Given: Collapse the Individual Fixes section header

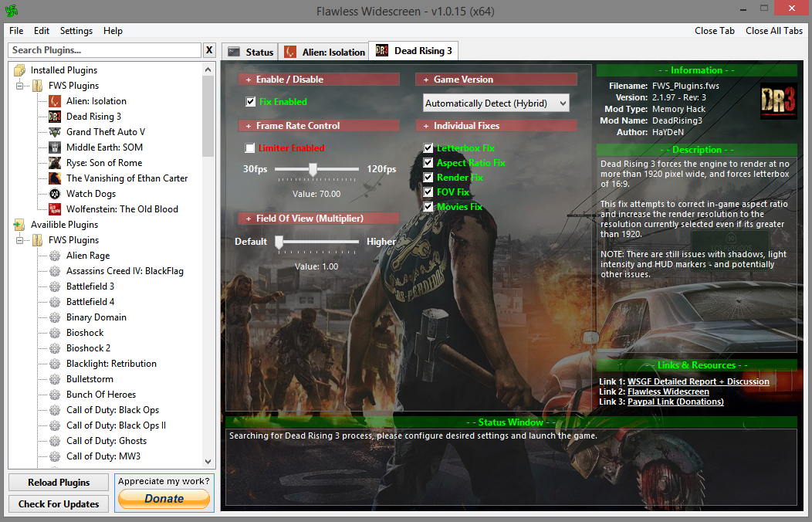Looking at the screenshot, I should point(496,126).
